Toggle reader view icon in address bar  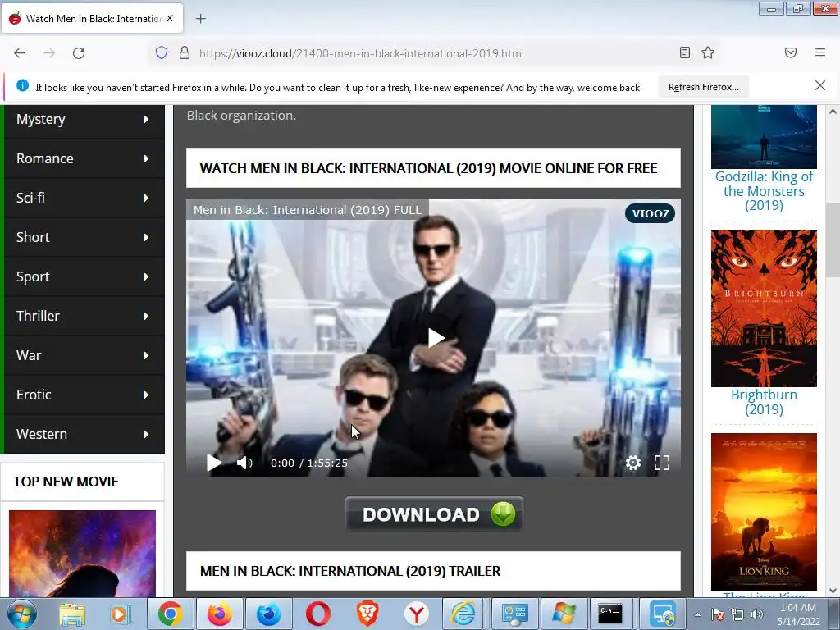coord(685,52)
